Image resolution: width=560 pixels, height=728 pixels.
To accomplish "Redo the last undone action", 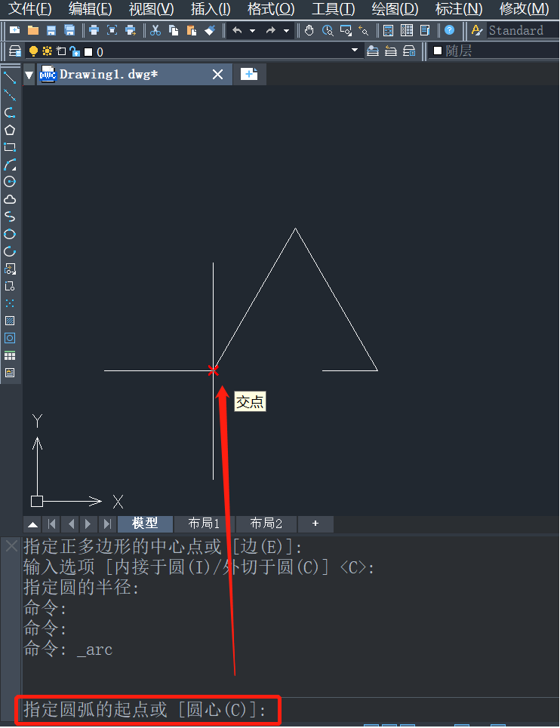I will coord(271,31).
